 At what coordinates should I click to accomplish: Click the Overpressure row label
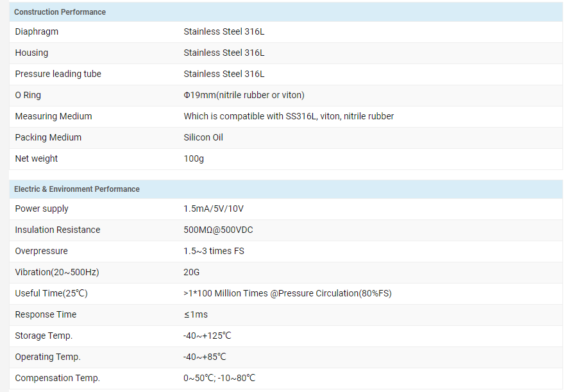pyautogui.click(x=41, y=251)
